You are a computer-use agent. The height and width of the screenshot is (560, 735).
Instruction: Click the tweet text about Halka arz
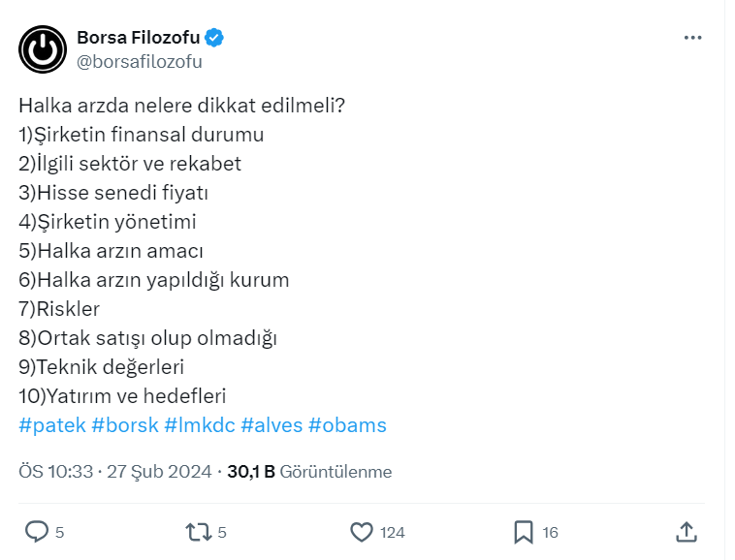tap(182, 106)
